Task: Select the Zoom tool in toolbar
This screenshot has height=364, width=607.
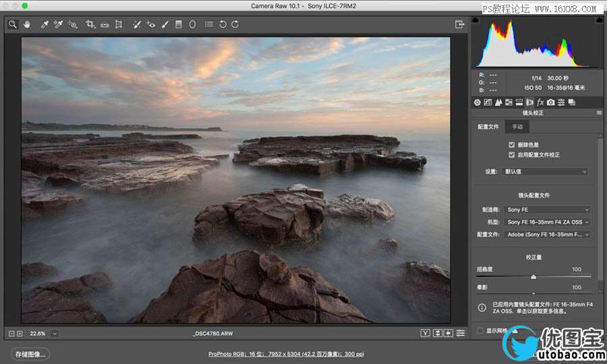Action: (13, 24)
